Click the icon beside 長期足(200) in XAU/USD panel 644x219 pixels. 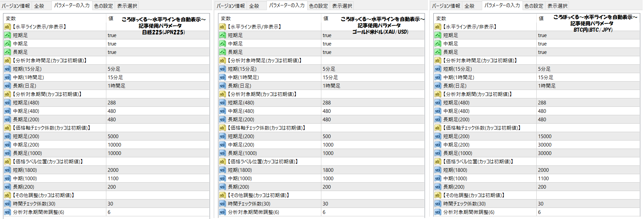coord(222,119)
